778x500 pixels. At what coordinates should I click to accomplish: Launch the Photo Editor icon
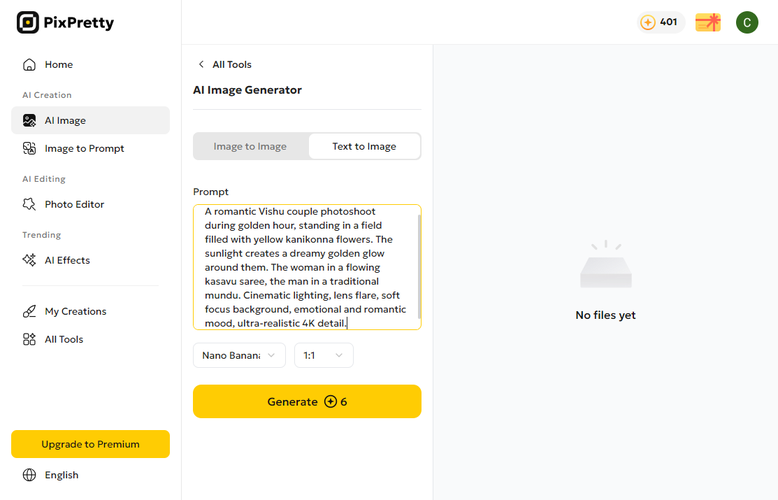coord(29,205)
